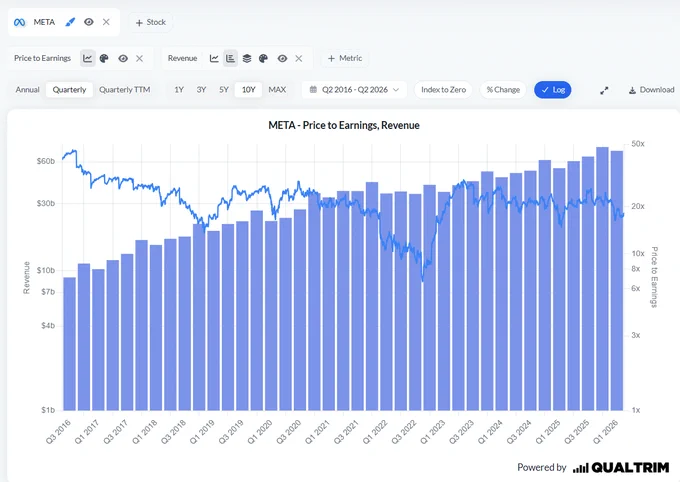Choose stacked layout for Revenue

(247, 58)
